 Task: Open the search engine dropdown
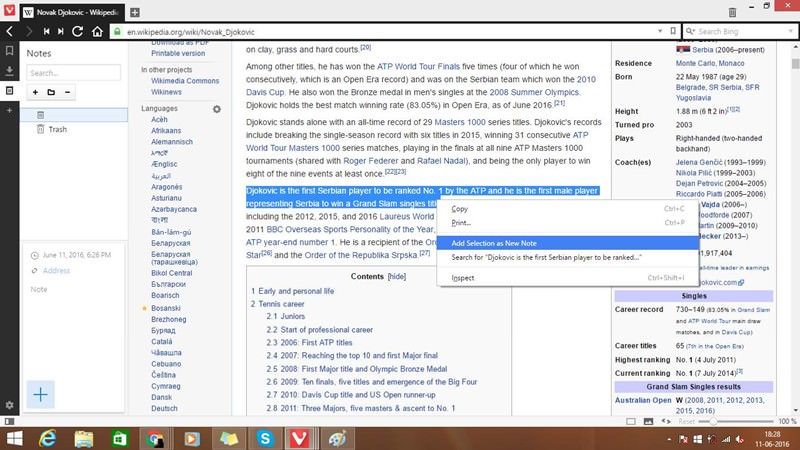(691, 31)
